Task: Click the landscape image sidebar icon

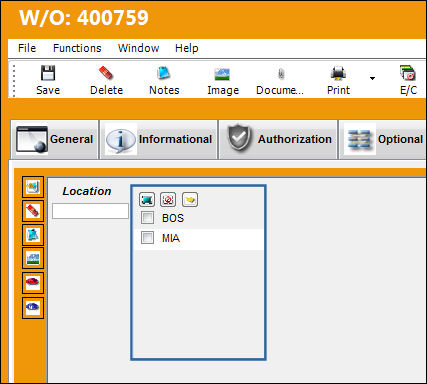Action: click(33, 258)
